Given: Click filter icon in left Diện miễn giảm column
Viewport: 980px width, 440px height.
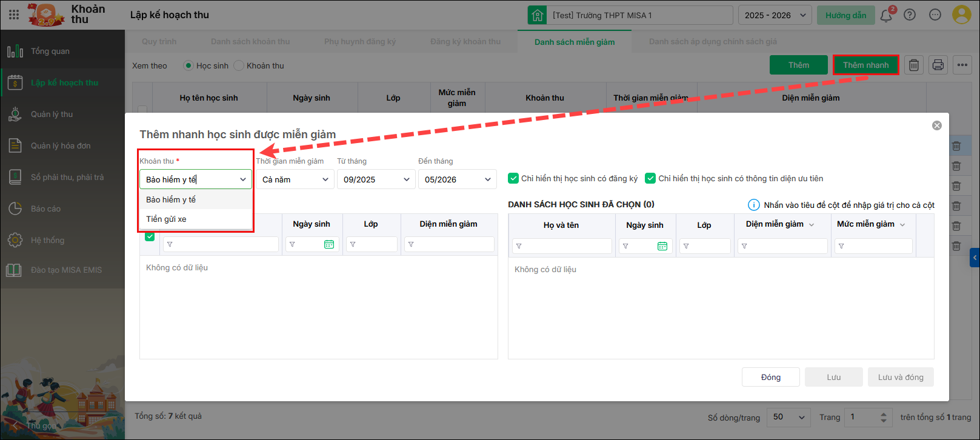Looking at the screenshot, I should [x=411, y=244].
